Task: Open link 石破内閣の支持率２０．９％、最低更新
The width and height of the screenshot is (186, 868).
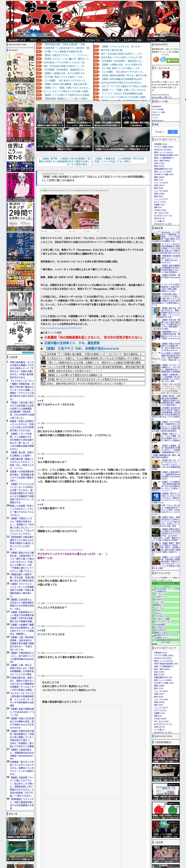Action: tap(72, 343)
